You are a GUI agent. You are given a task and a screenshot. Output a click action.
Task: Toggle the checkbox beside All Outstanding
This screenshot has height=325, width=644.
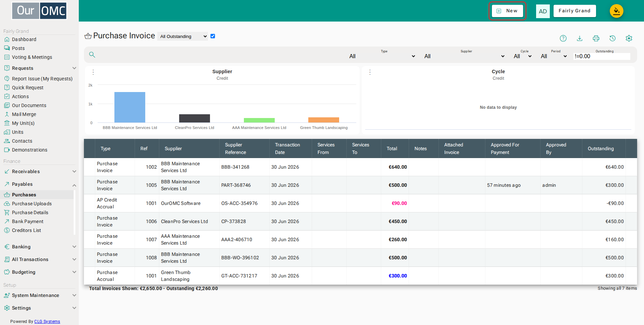pyautogui.click(x=213, y=36)
